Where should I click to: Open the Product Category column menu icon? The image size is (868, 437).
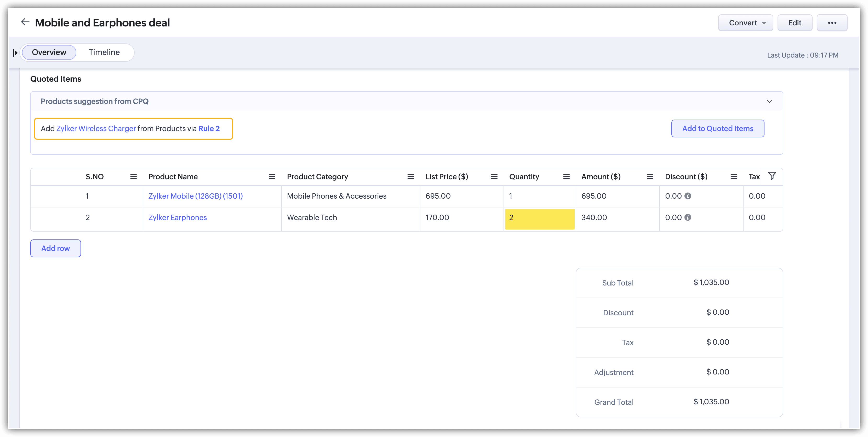pos(410,177)
